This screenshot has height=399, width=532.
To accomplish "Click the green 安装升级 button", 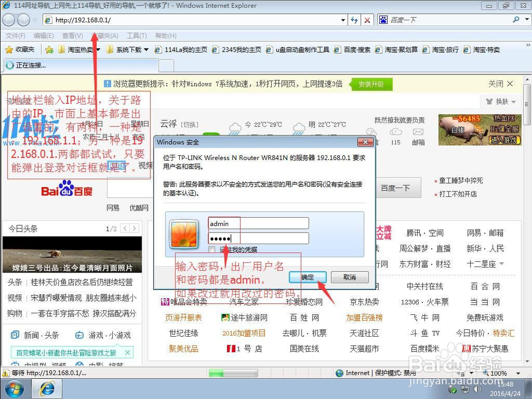I will click(x=371, y=84).
